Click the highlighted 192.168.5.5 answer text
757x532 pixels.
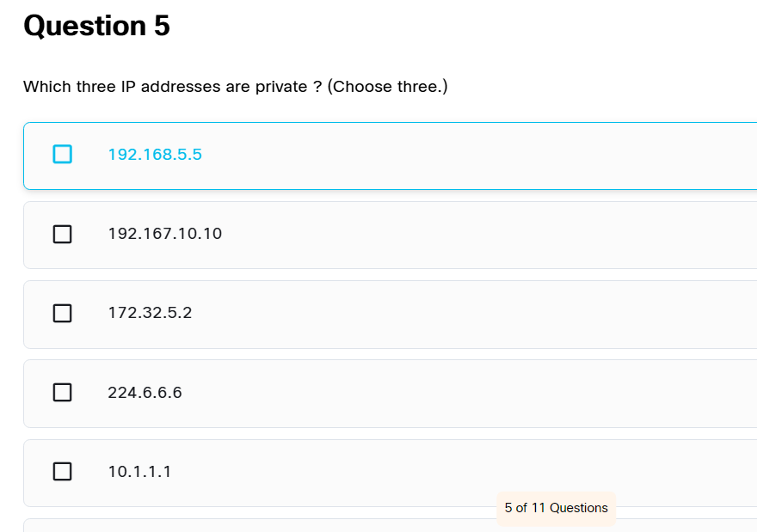click(155, 155)
